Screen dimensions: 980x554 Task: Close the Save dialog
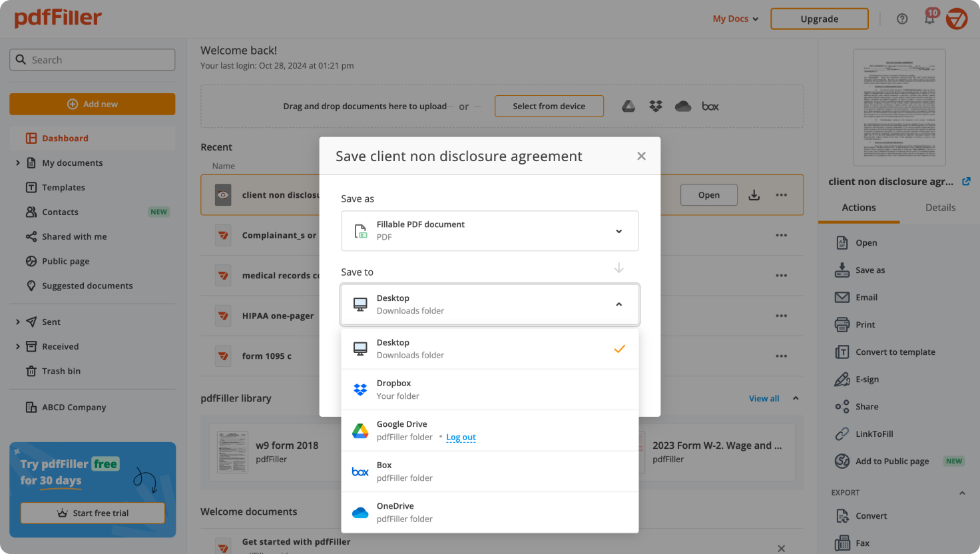click(x=641, y=156)
